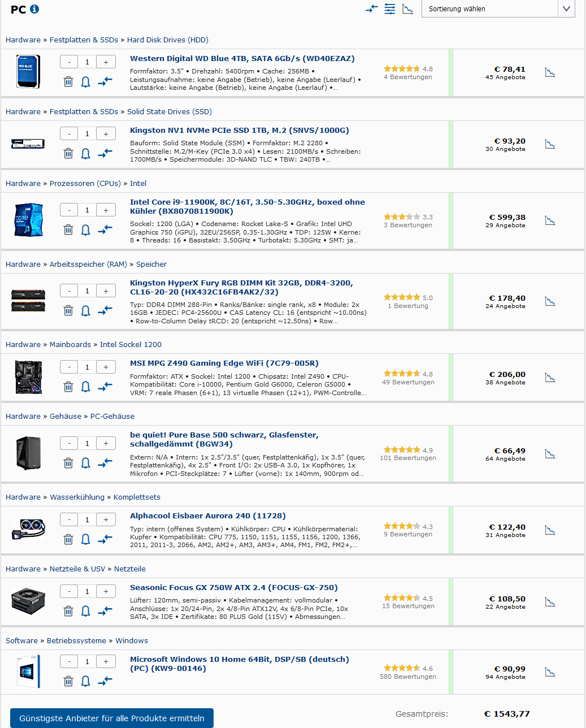Open the 580 Bewertungen ratings for Windows 10
Viewport: 586px width, 728px height.
click(408, 677)
